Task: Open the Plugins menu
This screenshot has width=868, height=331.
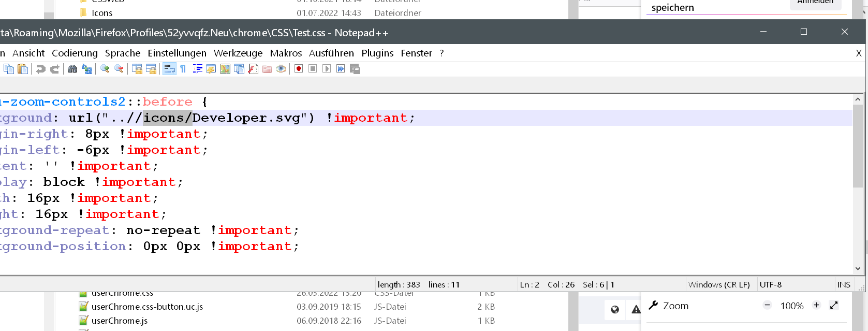Action: point(377,53)
